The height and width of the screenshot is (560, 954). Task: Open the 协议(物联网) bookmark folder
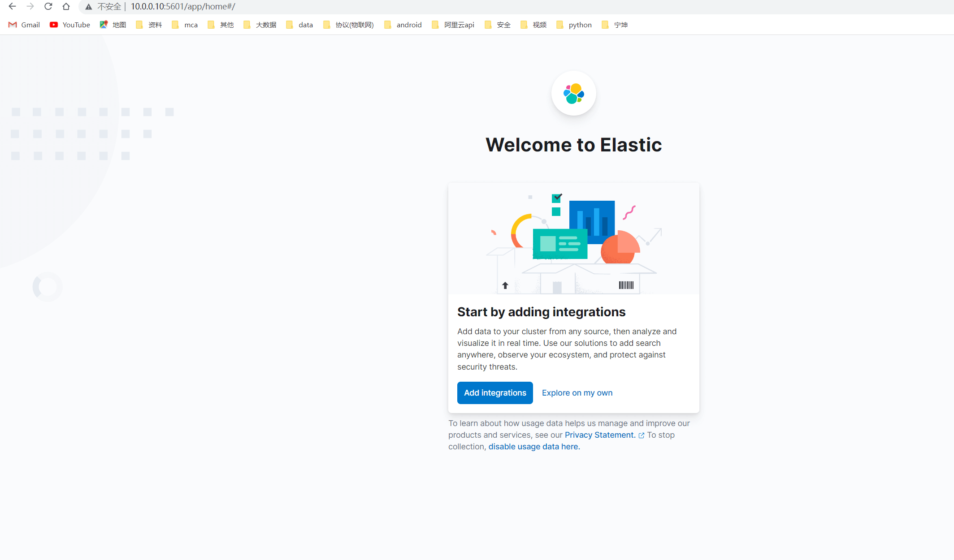(348, 25)
